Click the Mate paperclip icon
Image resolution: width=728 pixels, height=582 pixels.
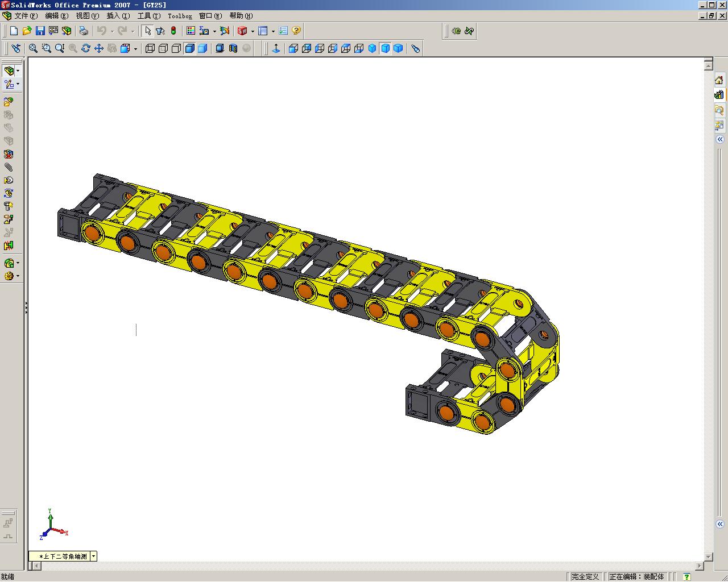pos(9,167)
